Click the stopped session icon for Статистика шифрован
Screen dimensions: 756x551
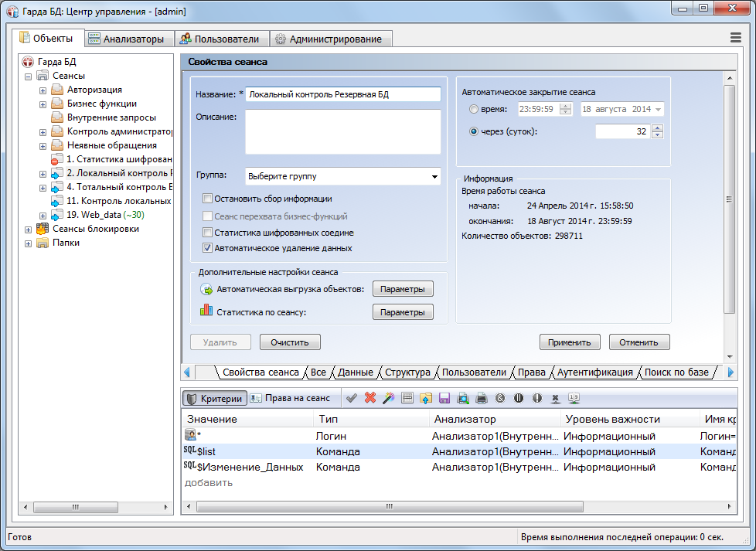tap(57, 159)
